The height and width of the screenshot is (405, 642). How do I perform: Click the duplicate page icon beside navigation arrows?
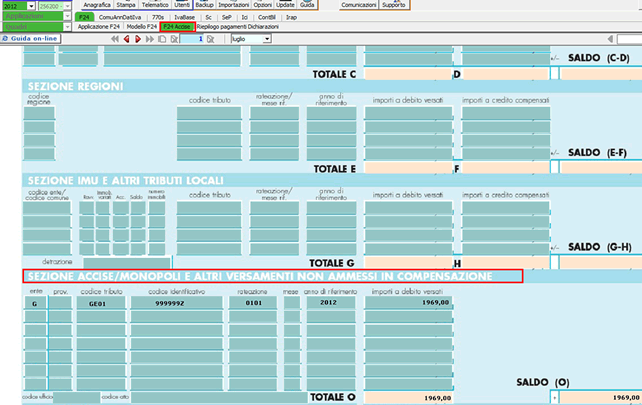(x=162, y=39)
